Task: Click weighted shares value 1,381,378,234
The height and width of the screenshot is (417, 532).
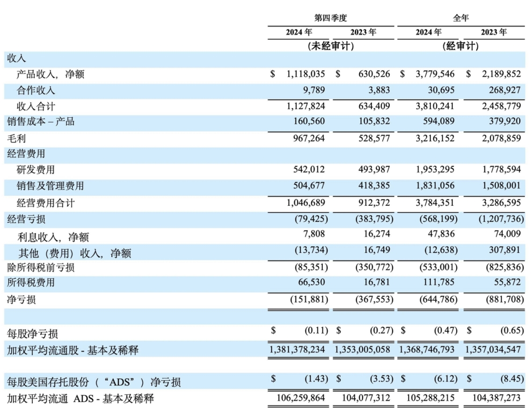Action: pos(297,350)
